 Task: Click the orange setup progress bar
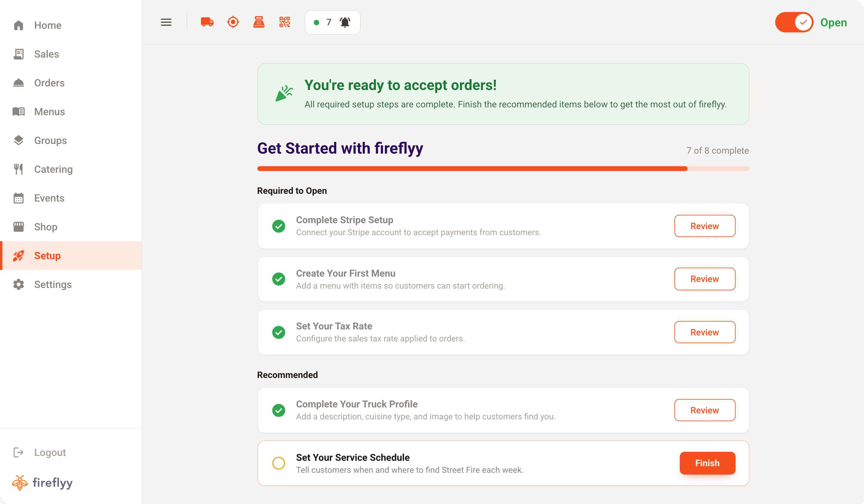503,169
